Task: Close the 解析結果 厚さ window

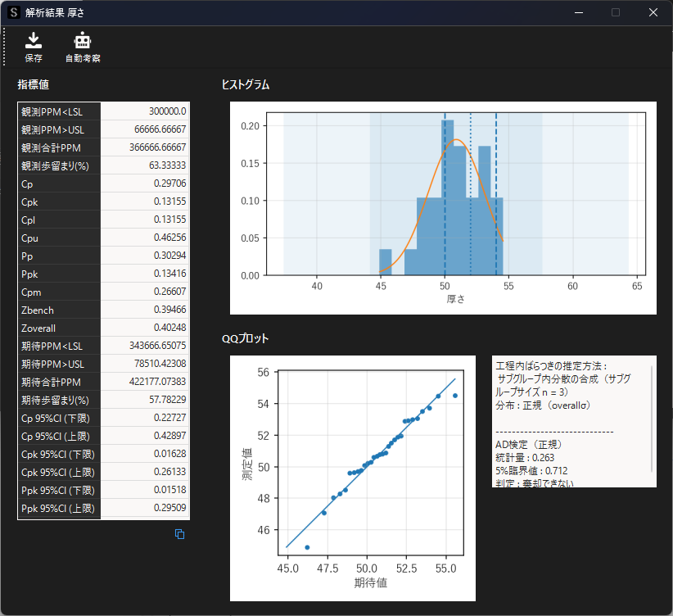Action: click(x=653, y=12)
